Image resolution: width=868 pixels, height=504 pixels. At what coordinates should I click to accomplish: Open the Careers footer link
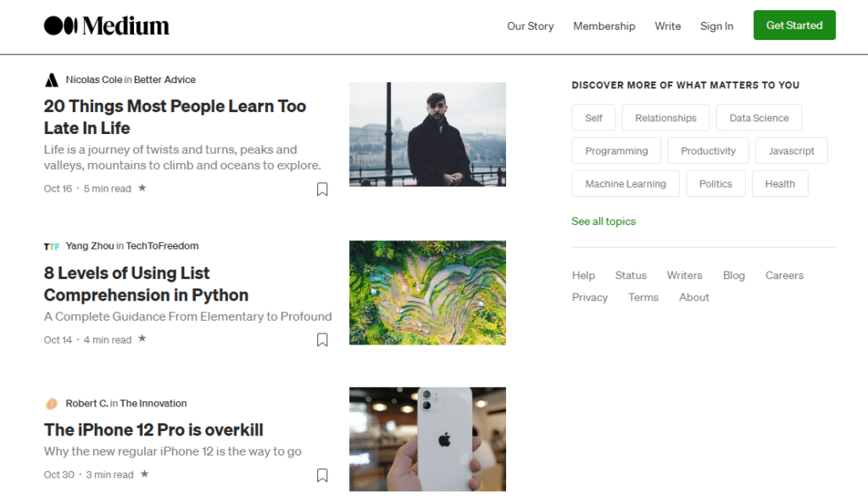(784, 275)
